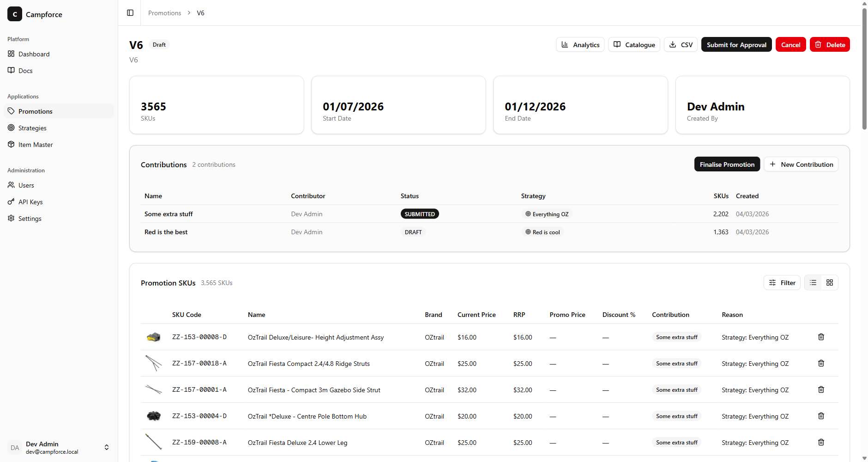Click the SUBMITTED status badge
This screenshot has height=462, width=868.
420,214
